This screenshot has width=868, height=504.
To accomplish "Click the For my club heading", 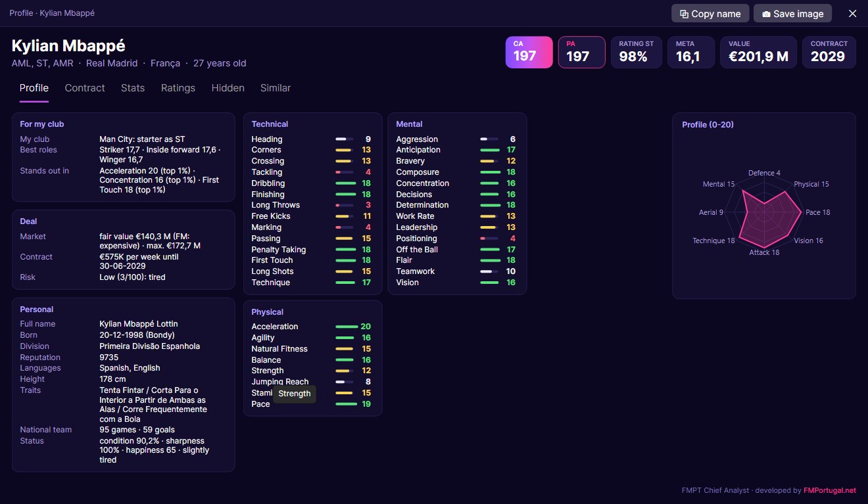I will [x=42, y=124].
